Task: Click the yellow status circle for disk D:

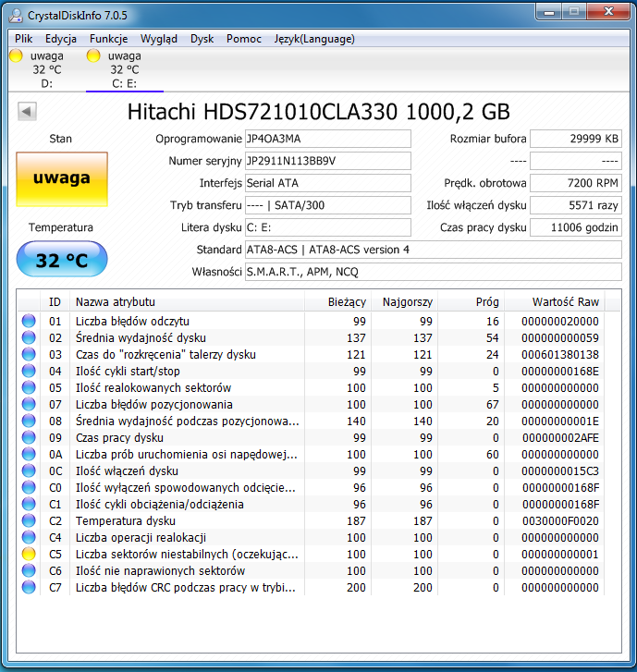Action: [x=17, y=55]
